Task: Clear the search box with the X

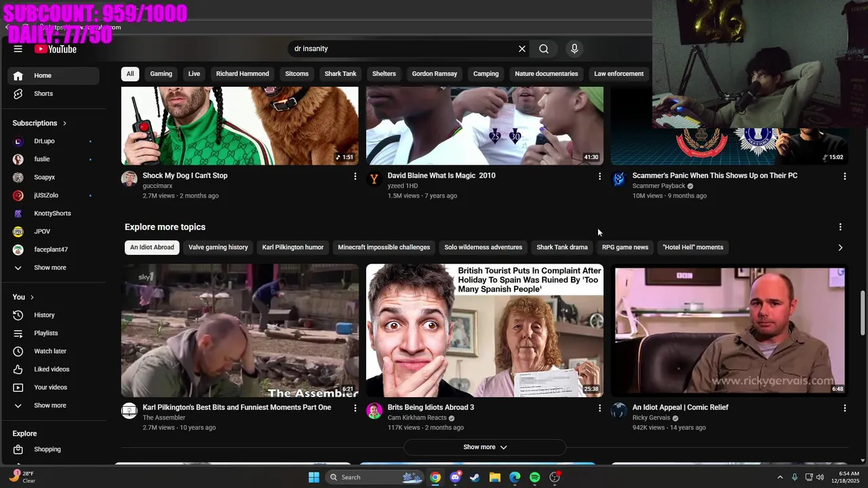Action: [522, 49]
